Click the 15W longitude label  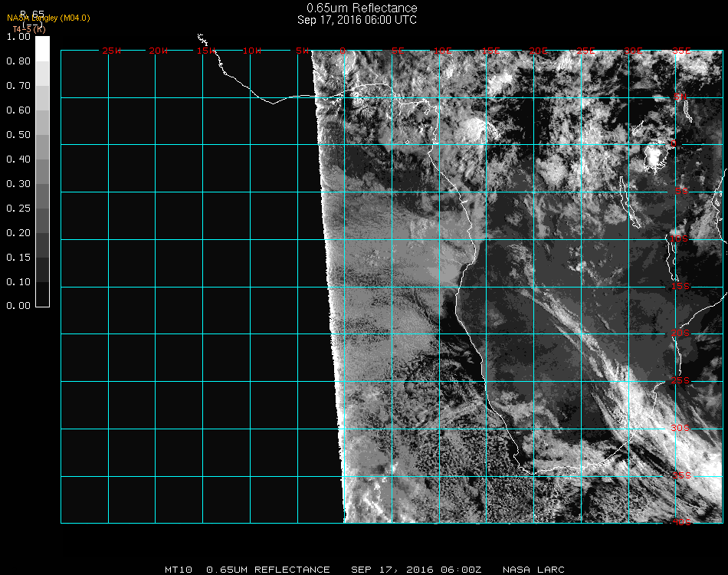pyautogui.click(x=206, y=51)
